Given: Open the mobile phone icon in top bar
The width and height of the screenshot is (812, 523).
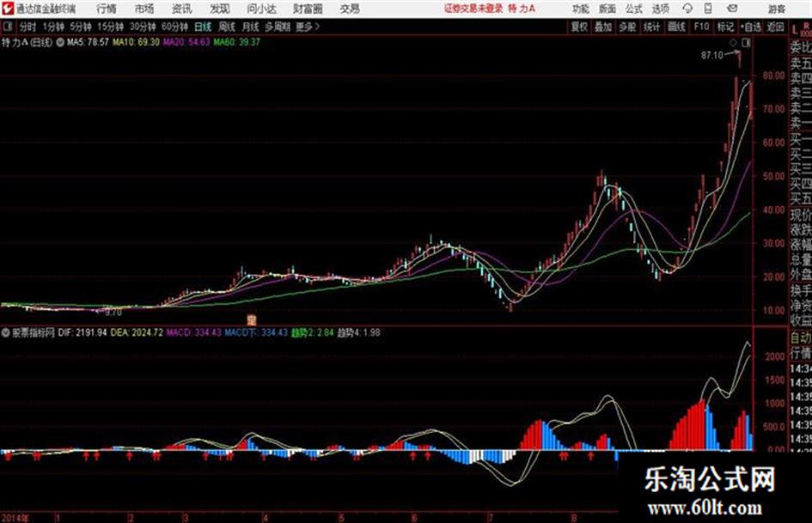Looking at the screenshot, I should coord(708,9).
